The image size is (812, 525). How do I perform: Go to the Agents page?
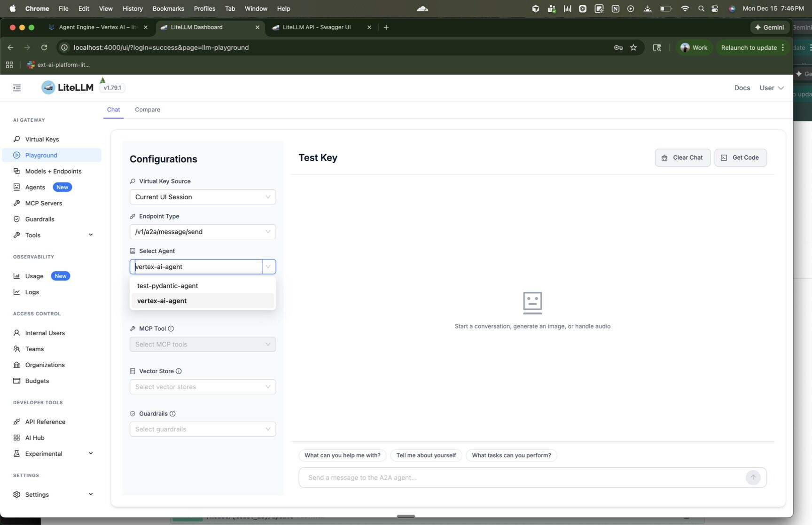click(35, 187)
